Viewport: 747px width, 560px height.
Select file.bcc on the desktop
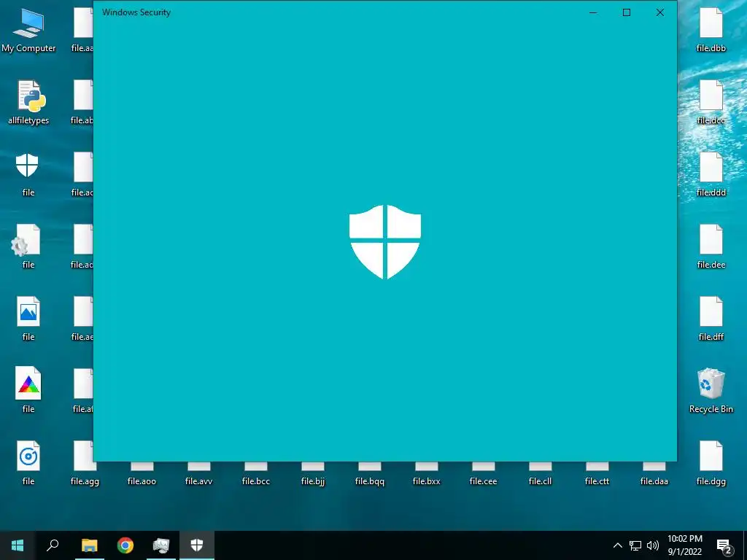(256, 475)
